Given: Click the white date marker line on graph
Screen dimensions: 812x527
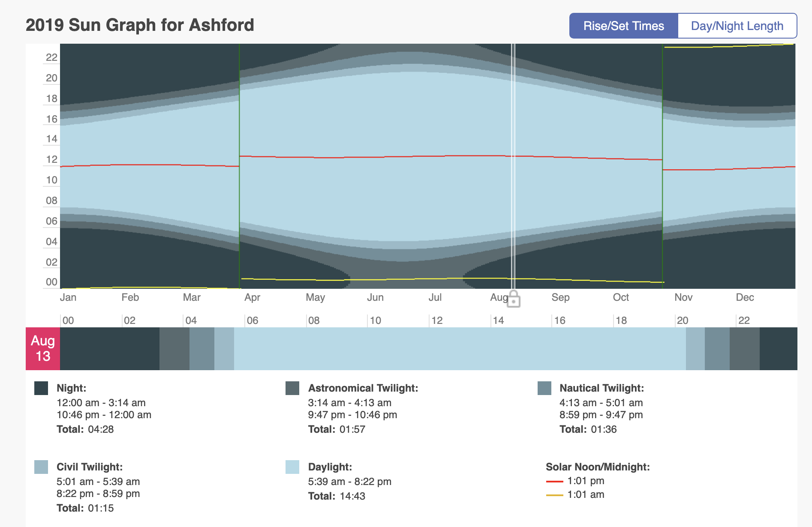Looking at the screenshot, I should (513, 171).
